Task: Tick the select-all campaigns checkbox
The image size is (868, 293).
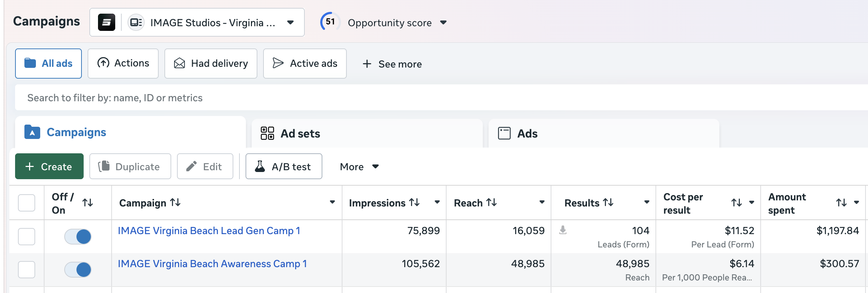Action: (x=27, y=203)
